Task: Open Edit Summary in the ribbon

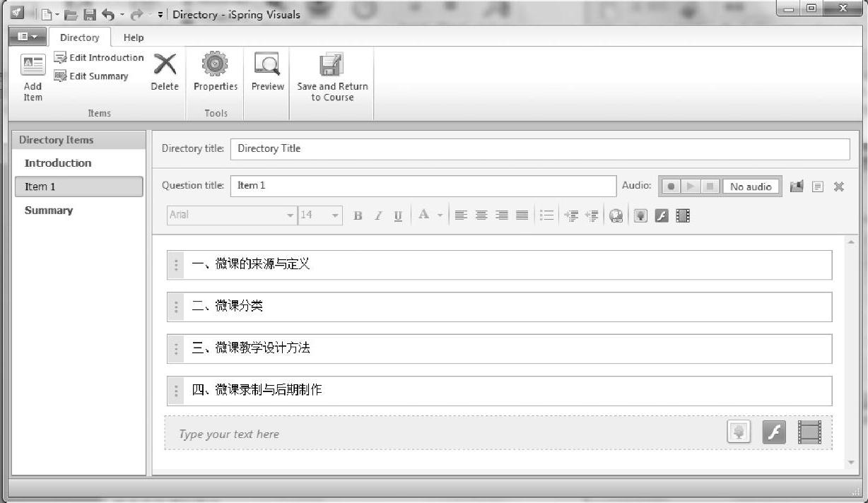Action: point(91,76)
